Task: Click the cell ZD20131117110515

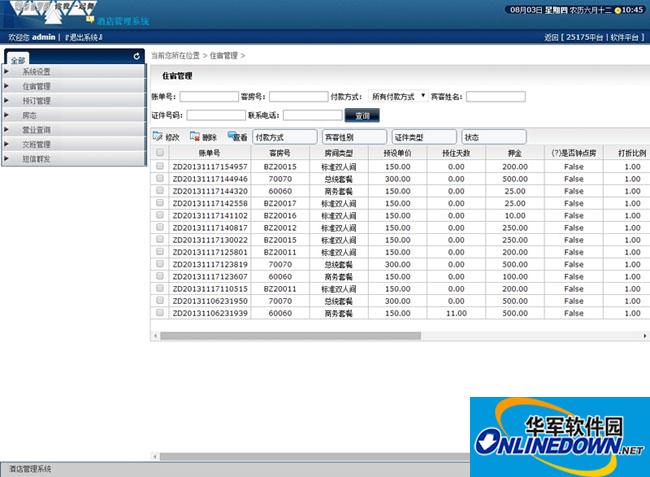Action: [x=210, y=288]
